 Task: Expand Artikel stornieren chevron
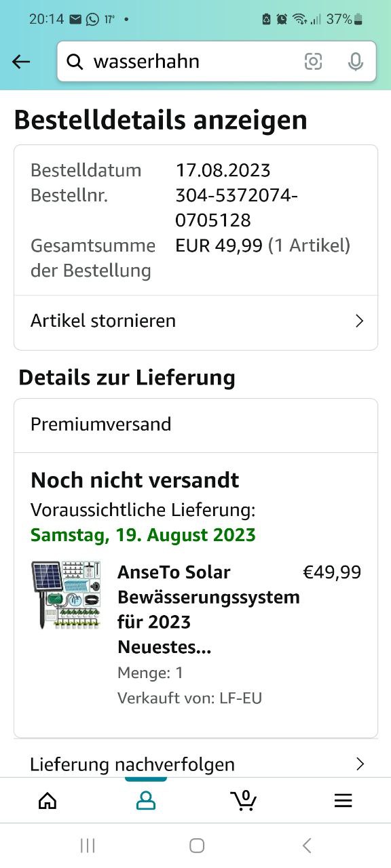pyautogui.click(x=360, y=321)
